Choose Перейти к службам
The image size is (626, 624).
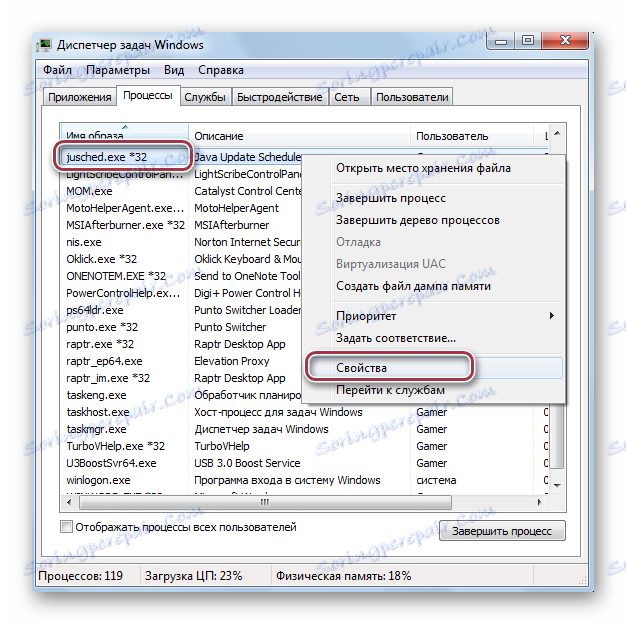433,390
